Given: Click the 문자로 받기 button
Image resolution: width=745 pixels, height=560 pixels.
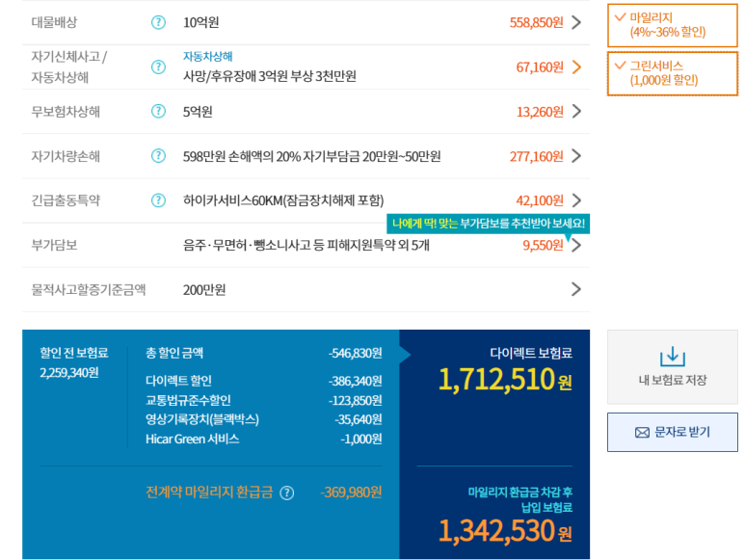Looking at the screenshot, I should pyautogui.click(x=673, y=432).
